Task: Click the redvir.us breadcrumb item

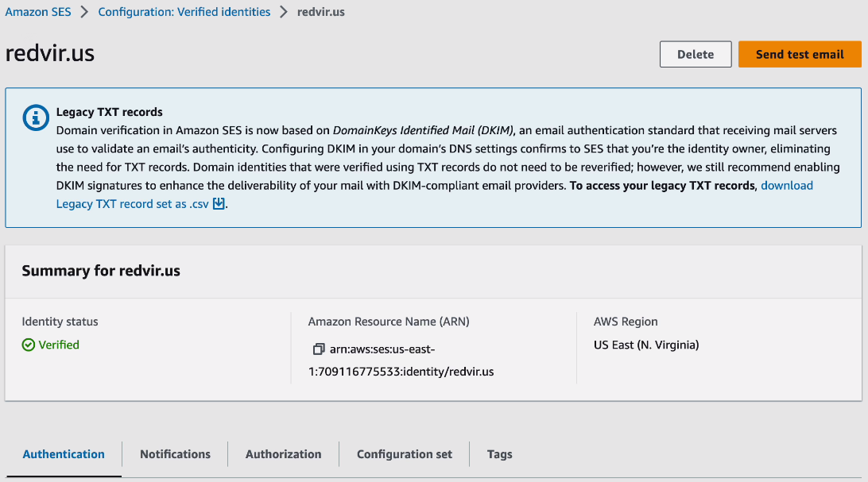Action: pos(321,12)
